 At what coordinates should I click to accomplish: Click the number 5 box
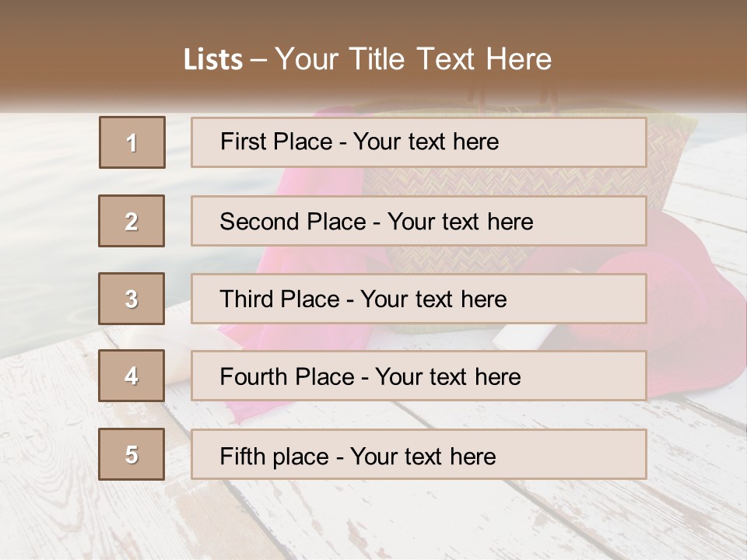pos(132,454)
